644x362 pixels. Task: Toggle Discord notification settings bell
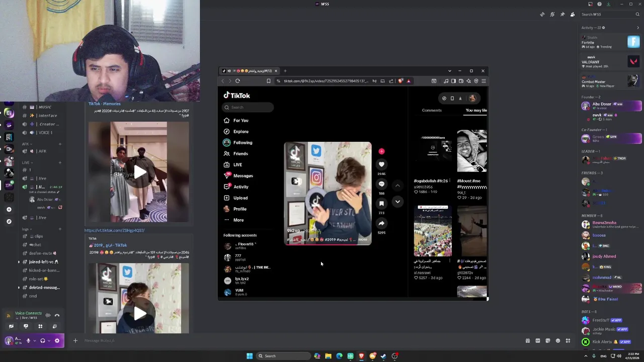pyautogui.click(x=552, y=15)
